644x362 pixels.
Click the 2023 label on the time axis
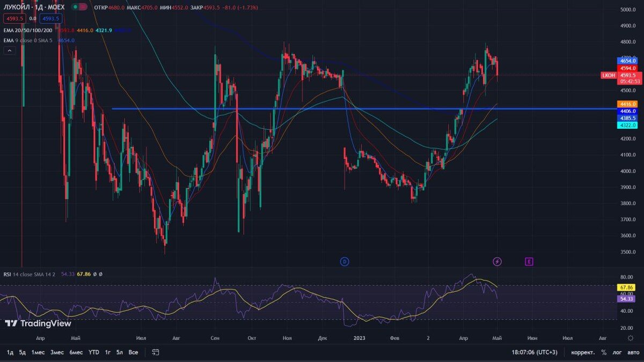(359, 338)
